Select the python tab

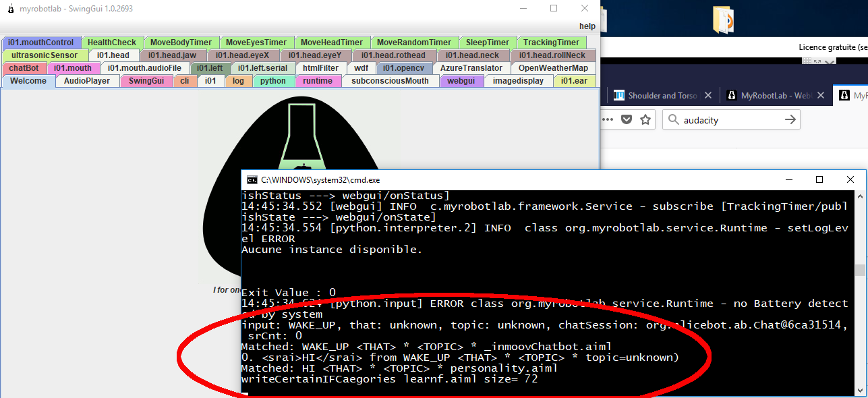[x=273, y=81]
